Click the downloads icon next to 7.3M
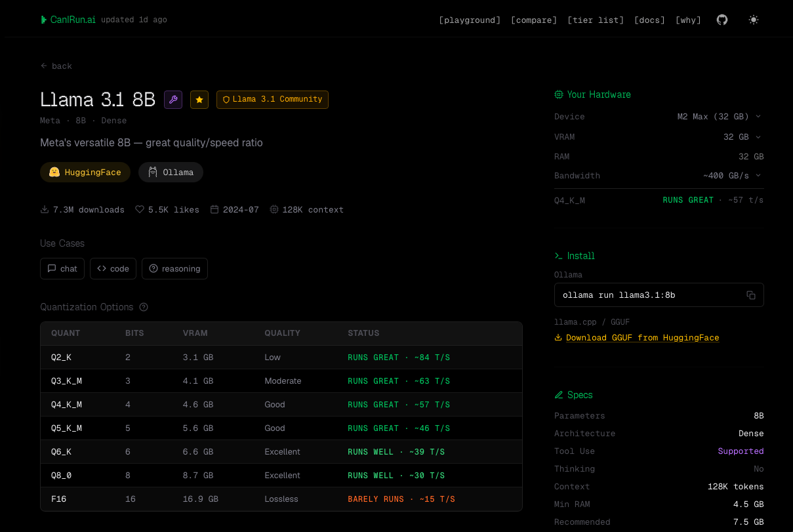This screenshot has width=793, height=532. pyautogui.click(x=45, y=210)
